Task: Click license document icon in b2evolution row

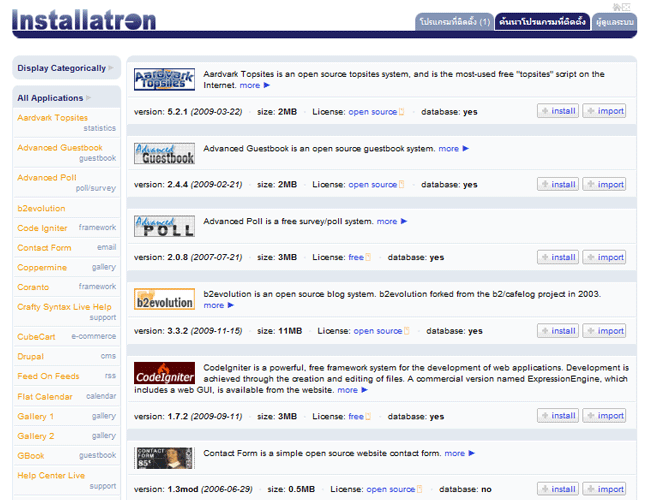Action: pos(407,331)
